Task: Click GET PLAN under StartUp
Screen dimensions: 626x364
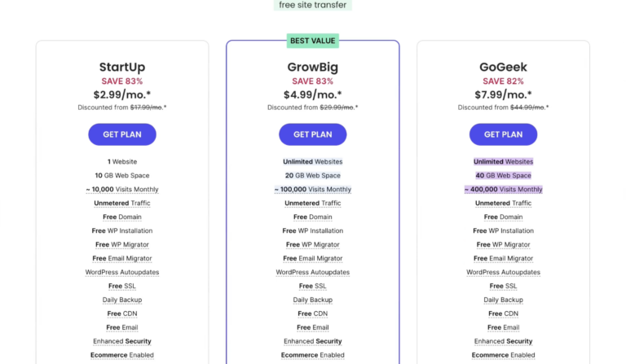Action: click(122, 134)
